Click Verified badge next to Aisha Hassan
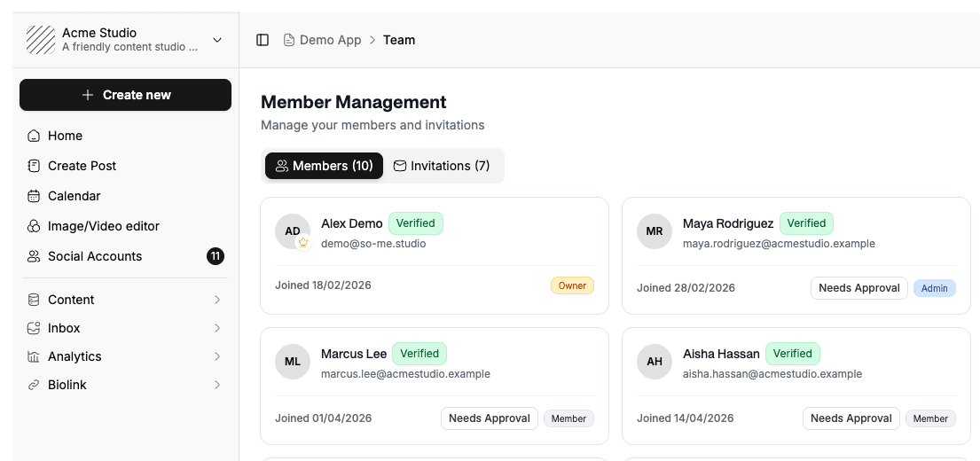This screenshot has height=461, width=980. [793, 354]
